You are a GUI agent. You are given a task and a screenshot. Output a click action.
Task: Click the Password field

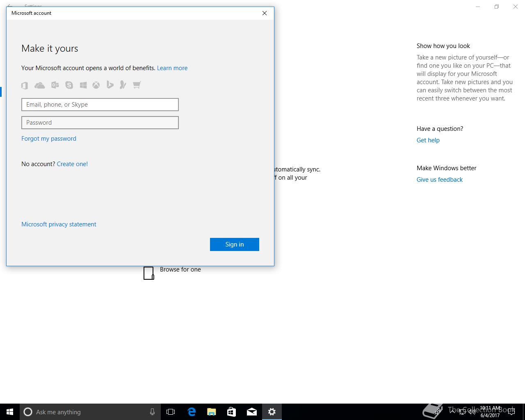100,123
